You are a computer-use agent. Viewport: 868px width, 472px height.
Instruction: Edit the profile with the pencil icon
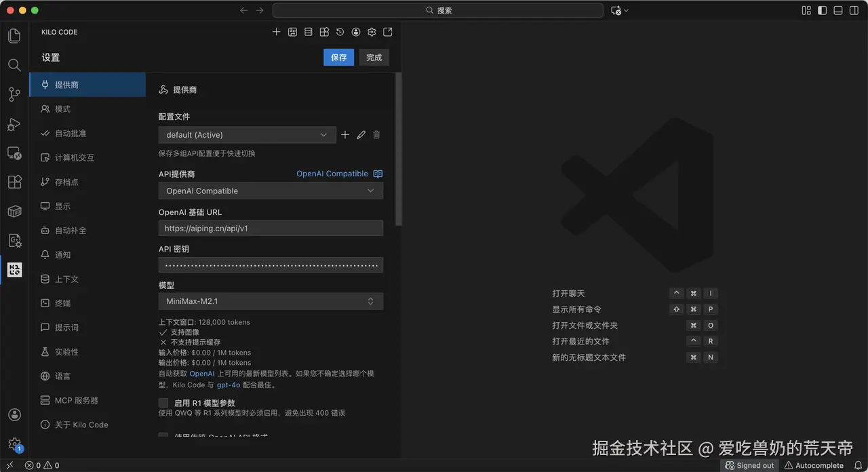361,134
